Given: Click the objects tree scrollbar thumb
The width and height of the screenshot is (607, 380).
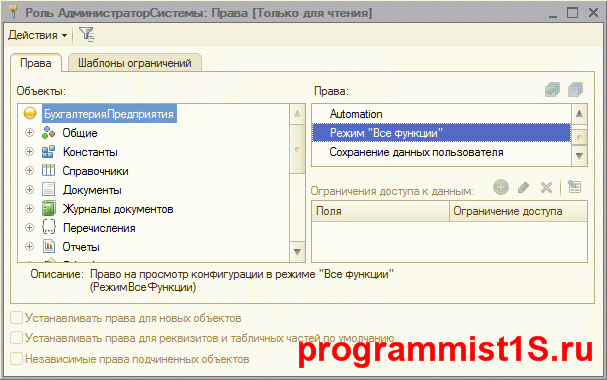Looking at the screenshot, I should point(297,149).
